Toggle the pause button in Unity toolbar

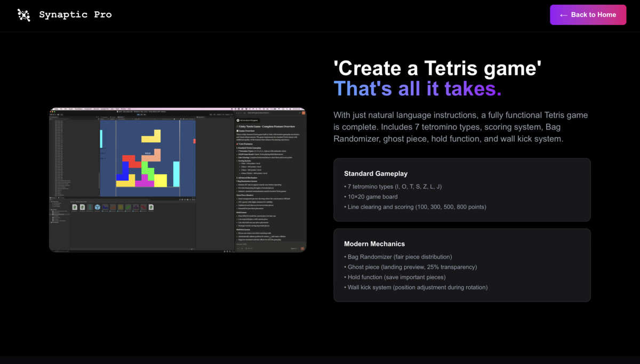tap(141, 115)
